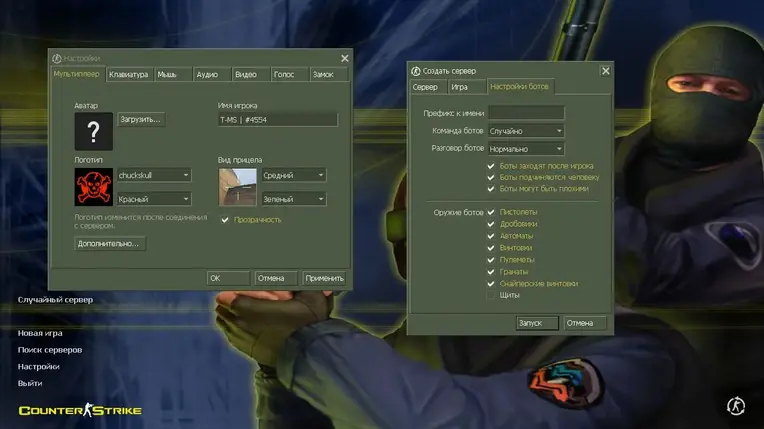764x429 pixels.
Task: Click the red chuckskull logo preview
Action: pyautogui.click(x=94, y=187)
